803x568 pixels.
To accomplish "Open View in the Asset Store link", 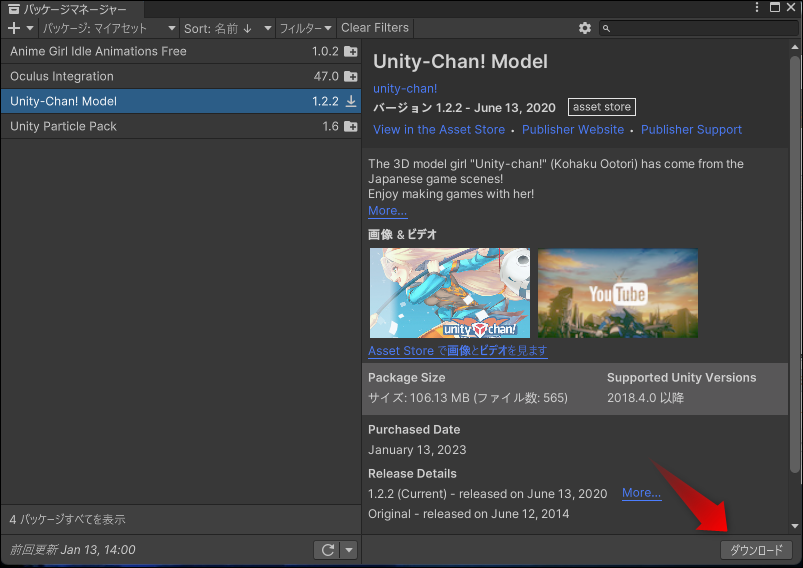I will click(x=439, y=130).
